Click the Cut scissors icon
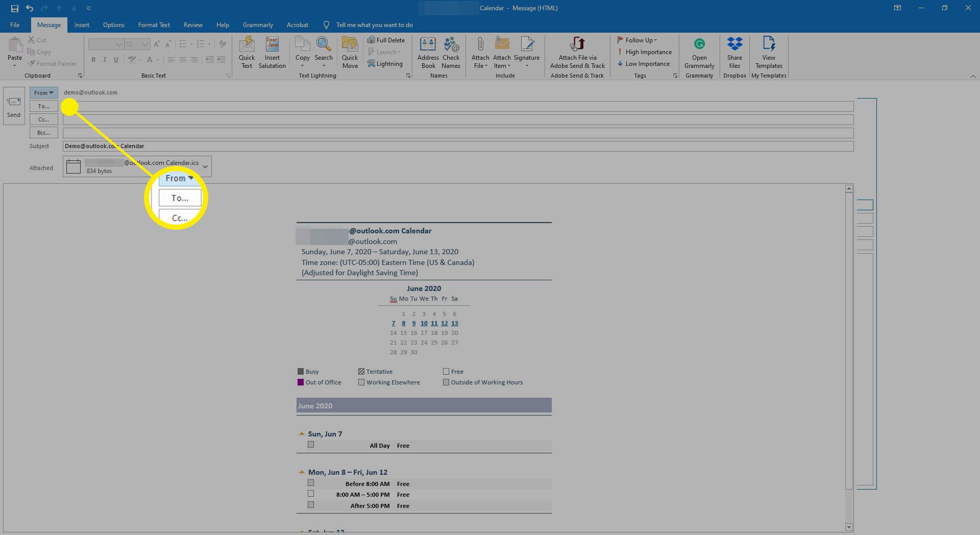The width and height of the screenshot is (980, 535). [x=32, y=40]
